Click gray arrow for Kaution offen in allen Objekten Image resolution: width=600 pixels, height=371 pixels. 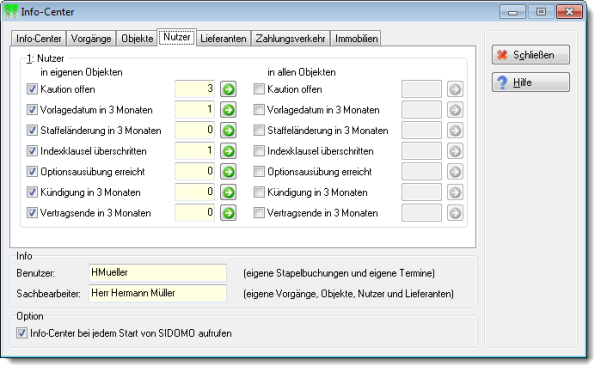click(x=455, y=89)
